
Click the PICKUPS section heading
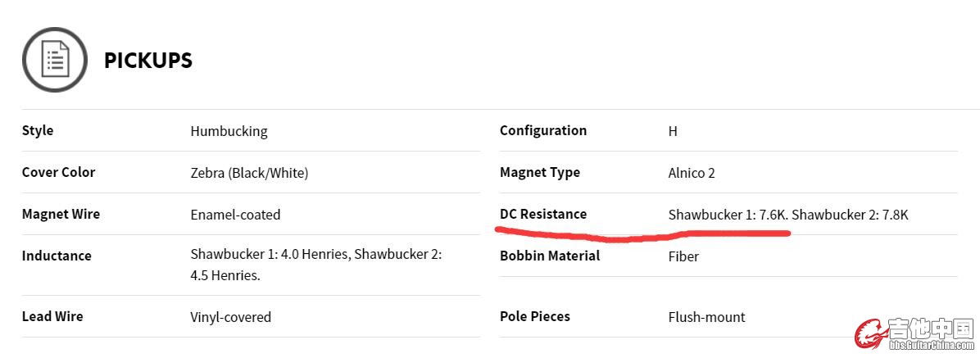(148, 61)
